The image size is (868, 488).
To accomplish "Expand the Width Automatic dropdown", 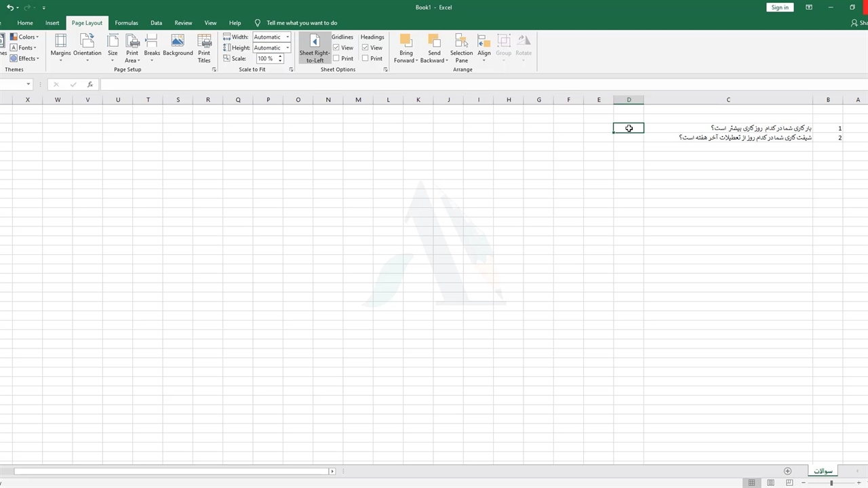I will (288, 37).
